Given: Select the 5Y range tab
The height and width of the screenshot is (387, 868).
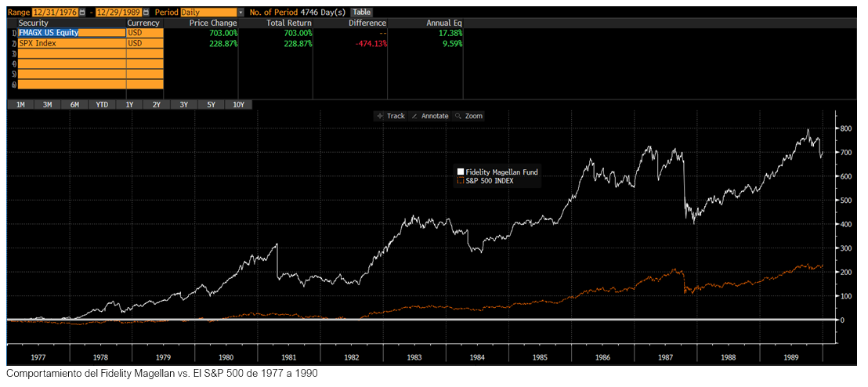Looking at the screenshot, I should (211, 104).
